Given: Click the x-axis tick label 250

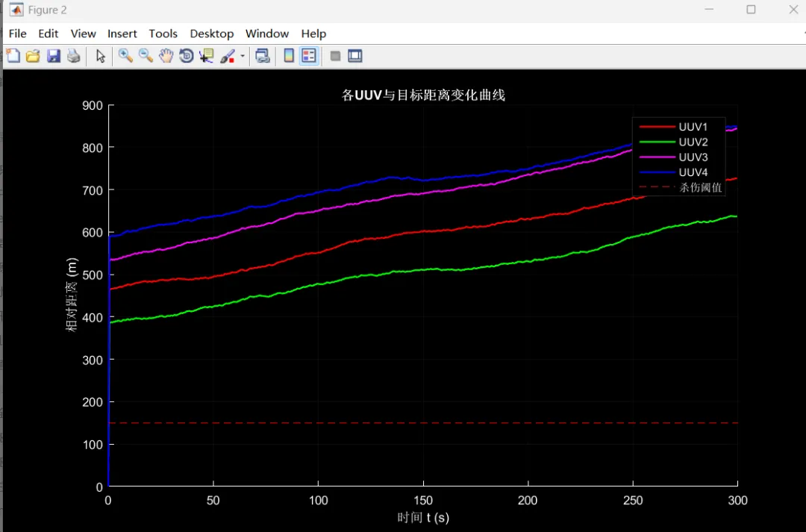Looking at the screenshot, I should [633, 501].
